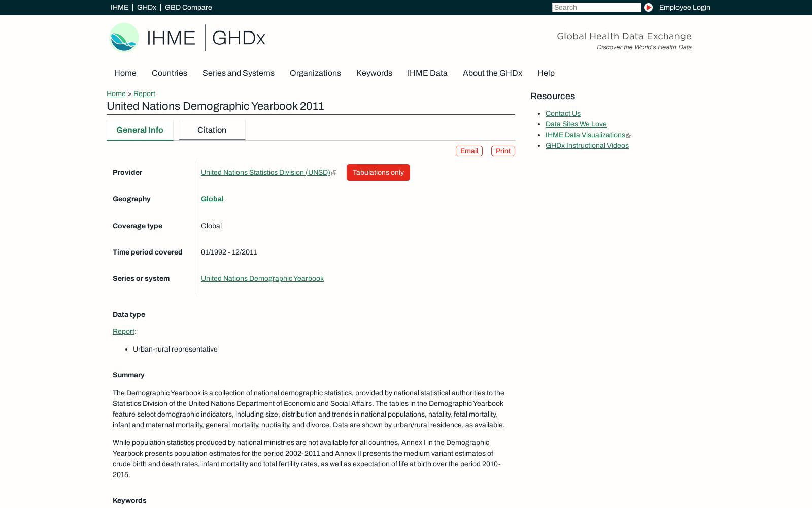Viewport: 812px width, 508px height.
Task: Focus the Search input field
Action: [x=596, y=7]
